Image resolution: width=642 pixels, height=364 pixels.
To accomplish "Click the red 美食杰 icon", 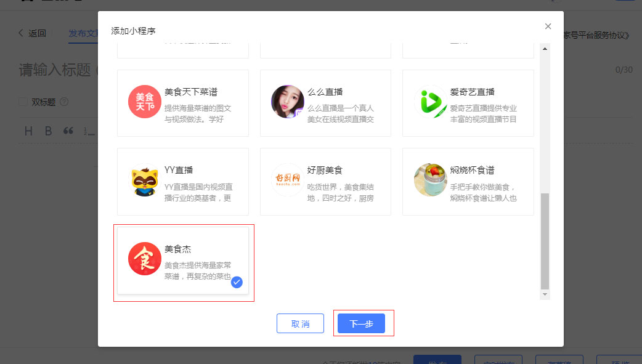I will (145, 259).
